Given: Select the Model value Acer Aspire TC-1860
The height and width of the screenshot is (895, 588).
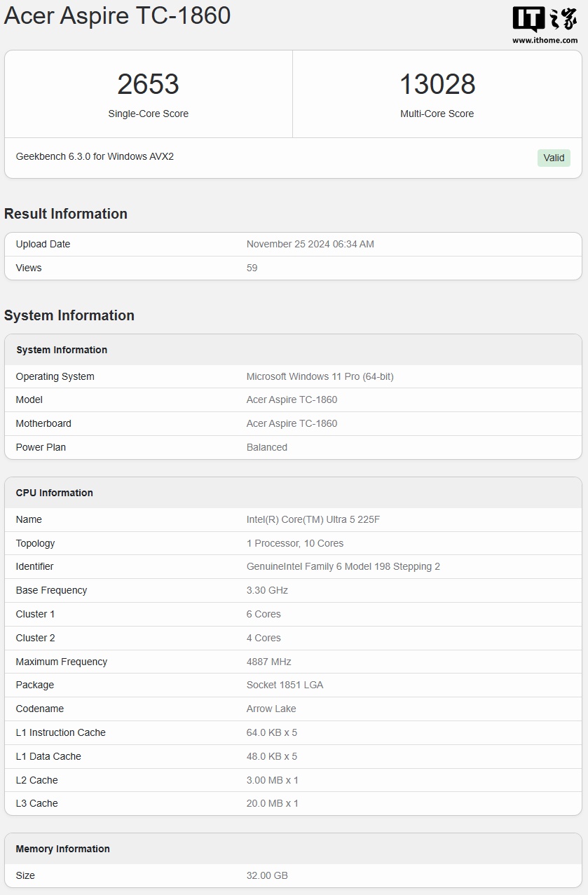Looking at the screenshot, I should pos(292,399).
